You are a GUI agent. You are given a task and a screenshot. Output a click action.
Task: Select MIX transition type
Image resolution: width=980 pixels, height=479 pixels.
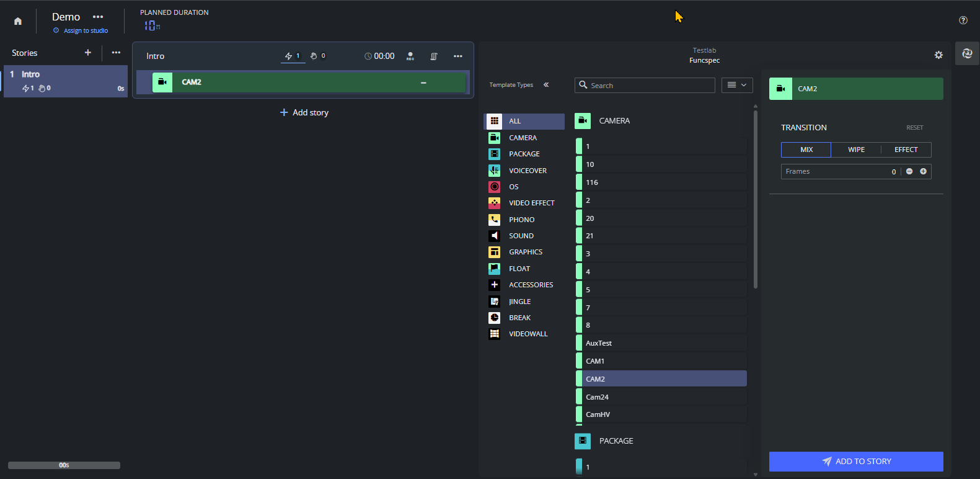(806, 150)
